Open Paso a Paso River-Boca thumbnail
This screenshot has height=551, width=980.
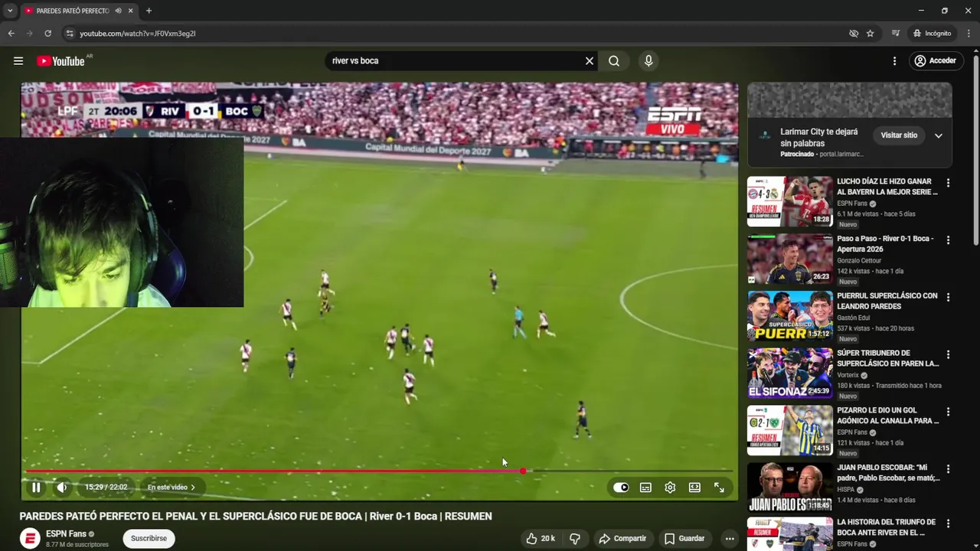pos(790,259)
